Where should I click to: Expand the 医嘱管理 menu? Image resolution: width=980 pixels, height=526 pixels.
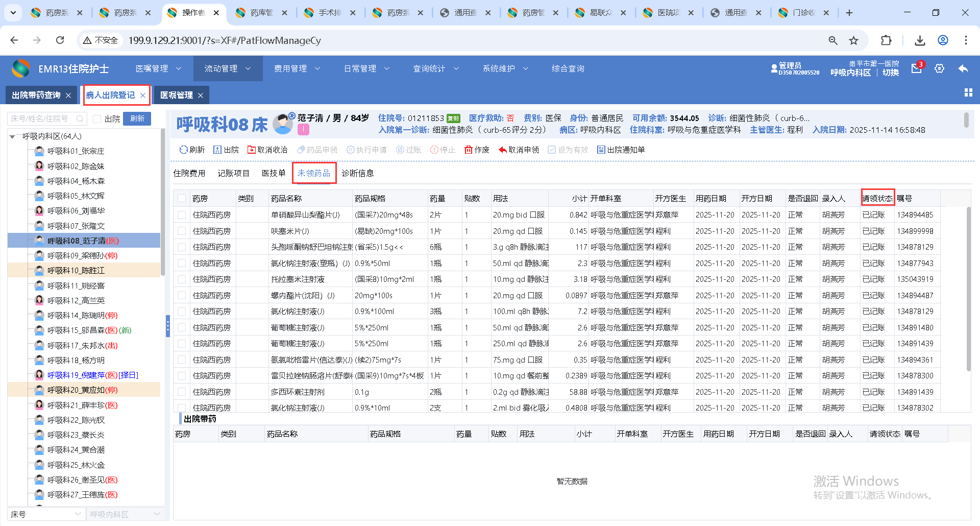[x=158, y=68]
